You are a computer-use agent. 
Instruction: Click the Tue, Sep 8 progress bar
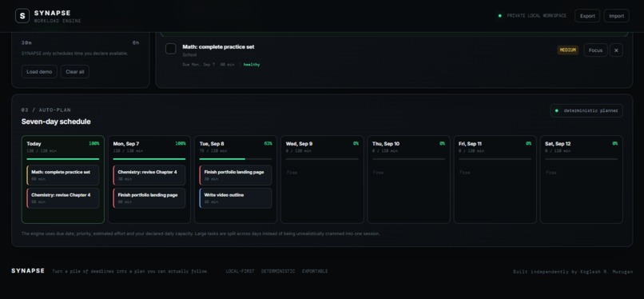pos(236,159)
